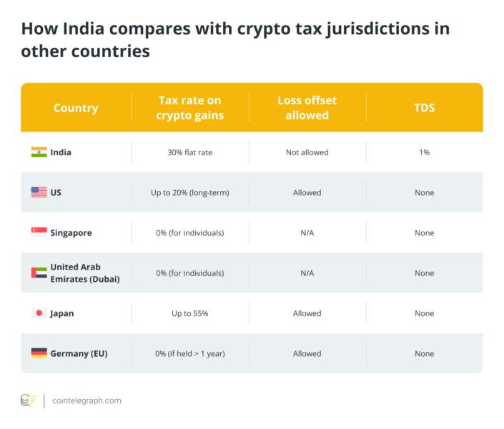Image resolution: width=504 pixels, height=429 pixels.
Task: Click the 0% (if held > 1 year) cell
Action: point(190,353)
